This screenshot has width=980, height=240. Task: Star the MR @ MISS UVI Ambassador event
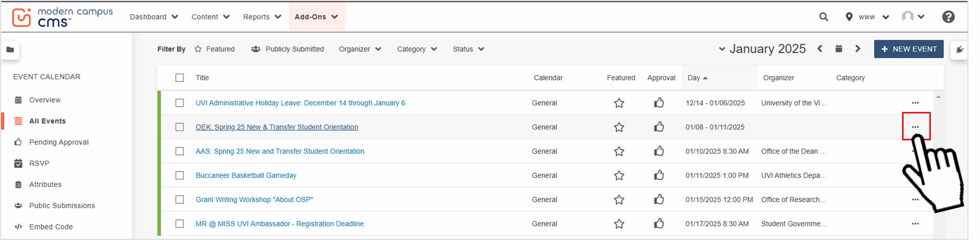coord(619,224)
